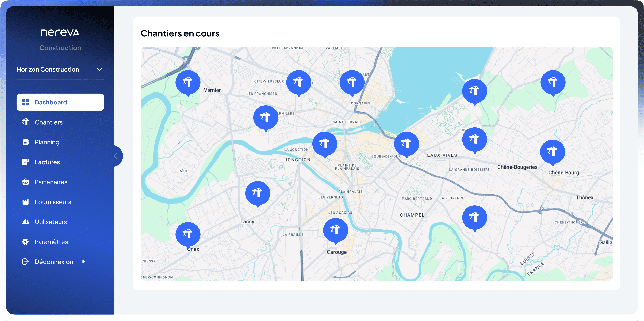644x321 pixels.
Task: Open the Paramètres settings page
Action: (51, 242)
